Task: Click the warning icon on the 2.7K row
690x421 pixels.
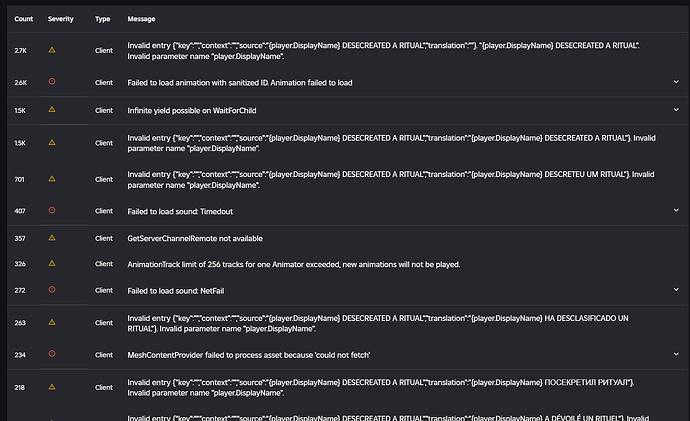Action: 52,48
